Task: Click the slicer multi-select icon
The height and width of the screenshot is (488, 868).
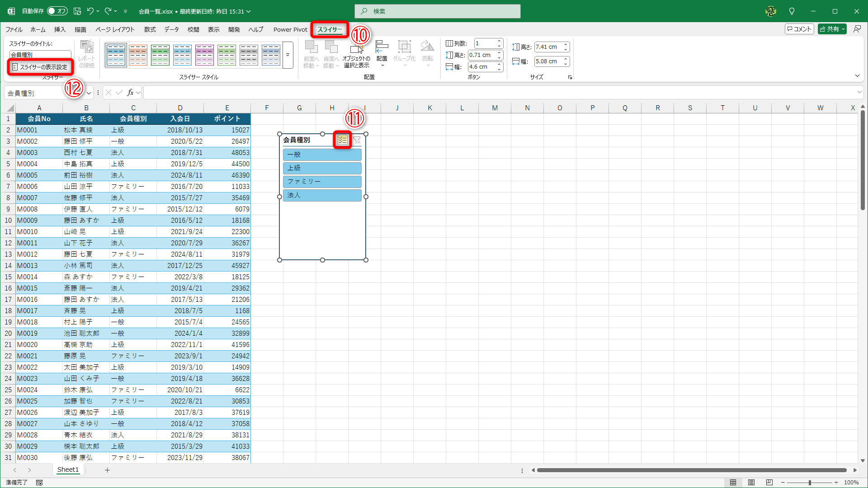Action: tap(342, 140)
